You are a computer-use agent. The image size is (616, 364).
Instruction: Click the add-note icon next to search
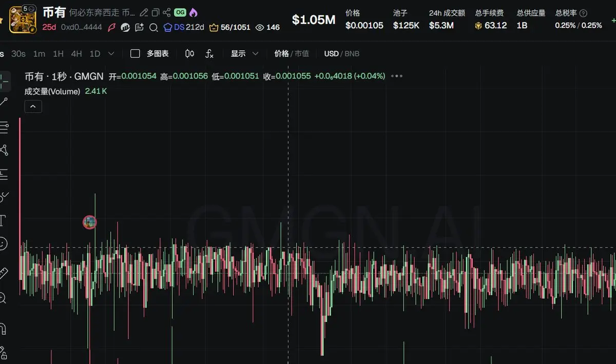(x=139, y=27)
